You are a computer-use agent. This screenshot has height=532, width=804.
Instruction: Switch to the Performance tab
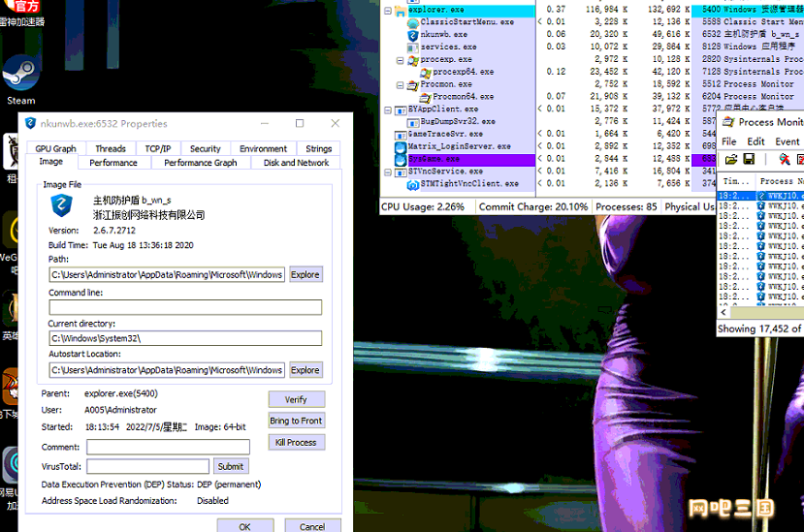[x=113, y=163]
